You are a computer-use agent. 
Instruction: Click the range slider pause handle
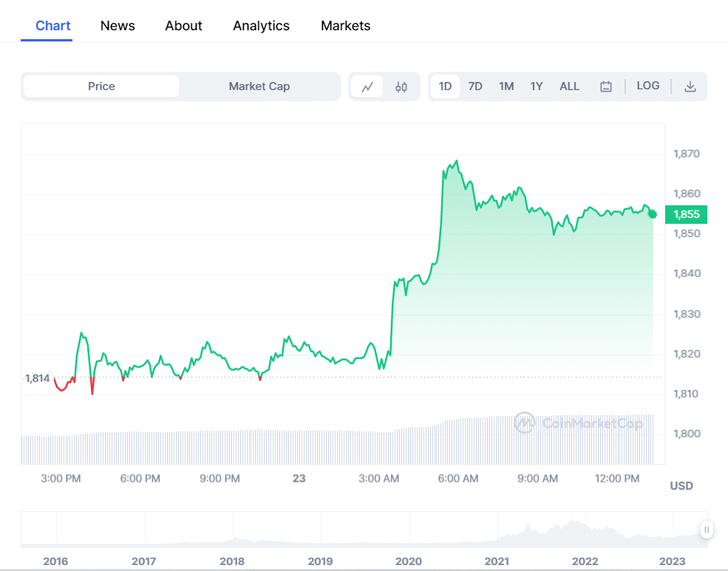(707, 530)
